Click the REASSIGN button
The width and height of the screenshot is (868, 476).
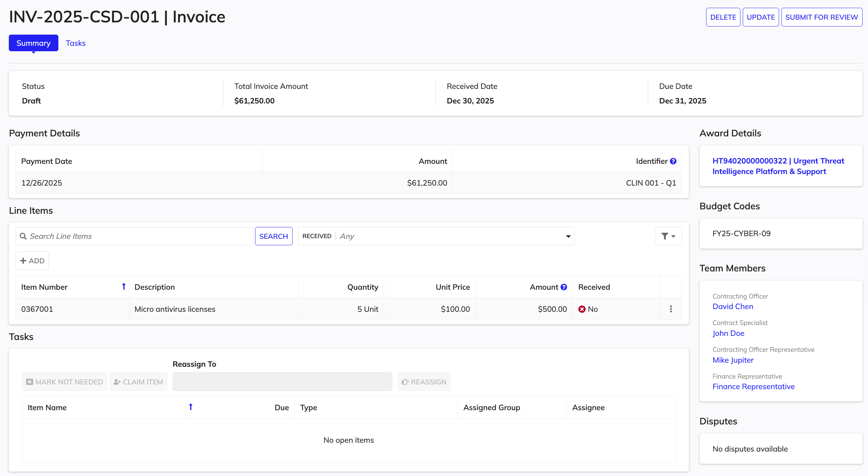(x=424, y=382)
